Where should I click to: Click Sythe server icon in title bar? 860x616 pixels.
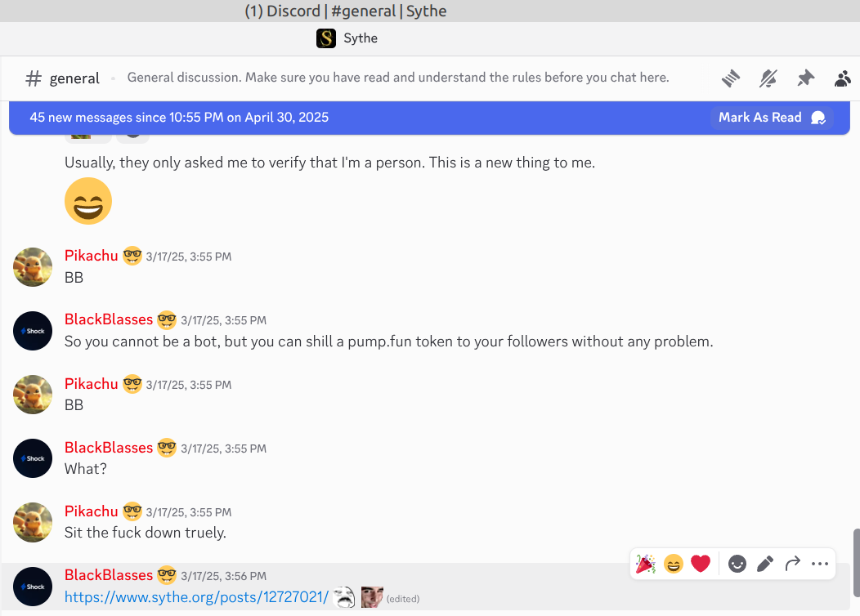pyautogui.click(x=326, y=38)
